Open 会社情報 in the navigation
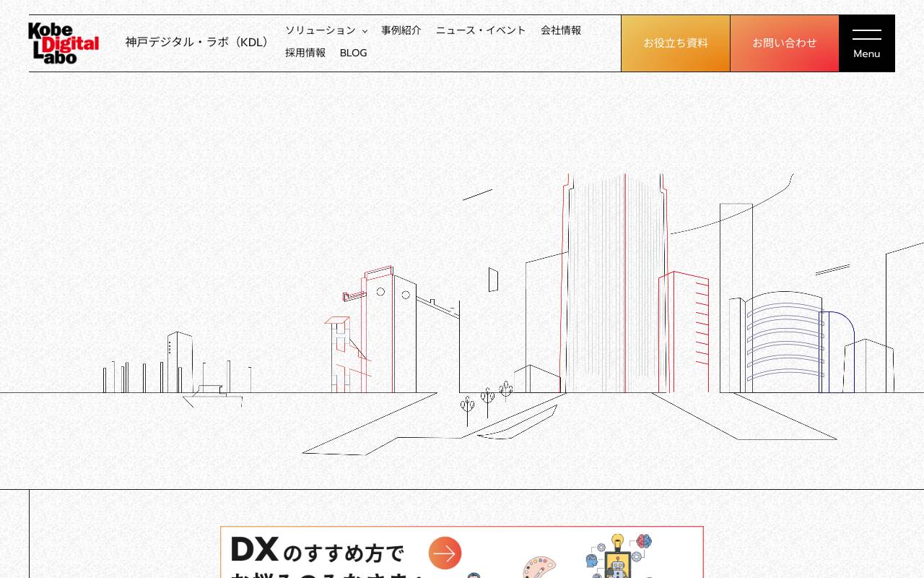This screenshot has width=924, height=578. tap(561, 30)
